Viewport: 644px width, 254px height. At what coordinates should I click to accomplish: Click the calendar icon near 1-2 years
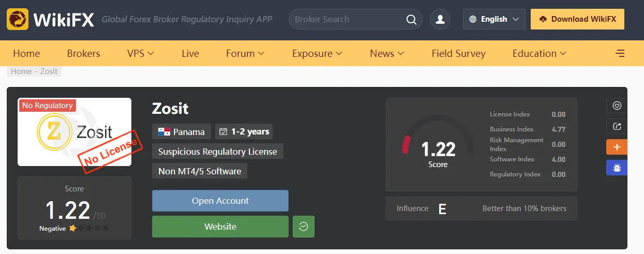click(223, 131)
